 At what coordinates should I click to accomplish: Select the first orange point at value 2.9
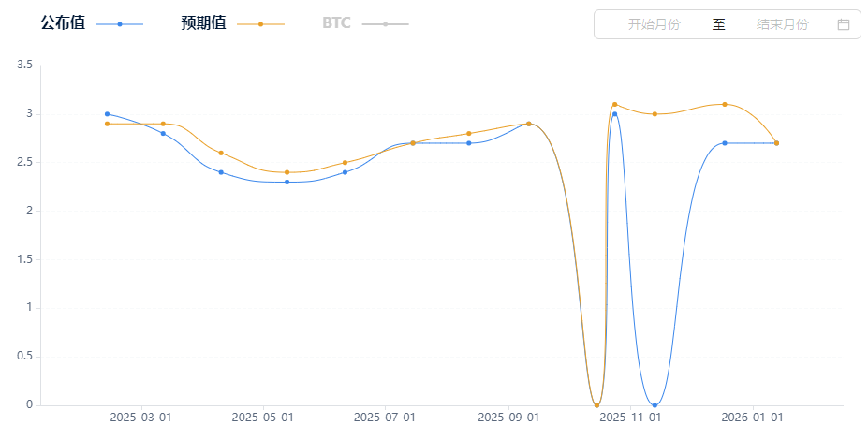107,124
